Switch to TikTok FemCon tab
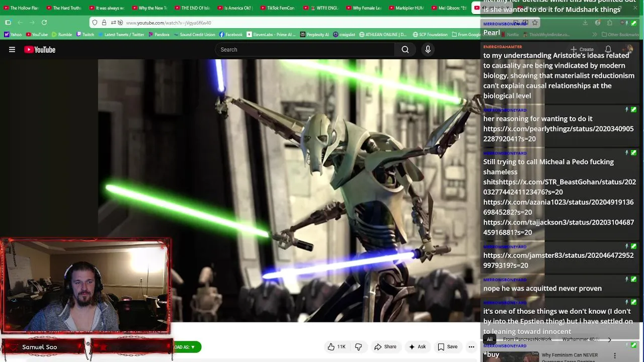 click(278, 8)
